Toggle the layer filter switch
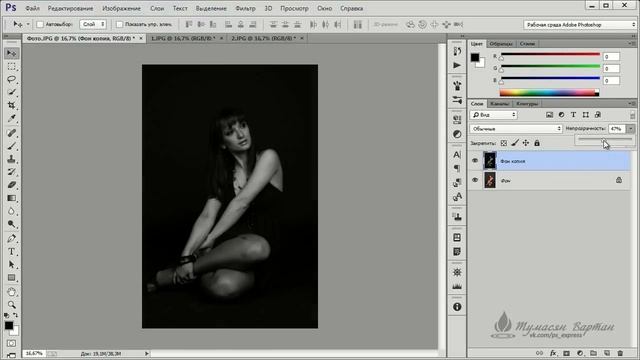640x360 pixels. pyautogui.click(x=632, y=115)
